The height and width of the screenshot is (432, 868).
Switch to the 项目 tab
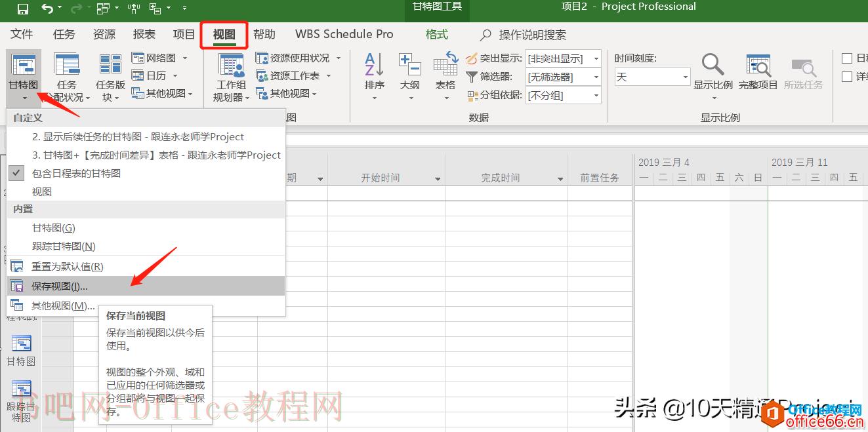(x=184, y=34)
